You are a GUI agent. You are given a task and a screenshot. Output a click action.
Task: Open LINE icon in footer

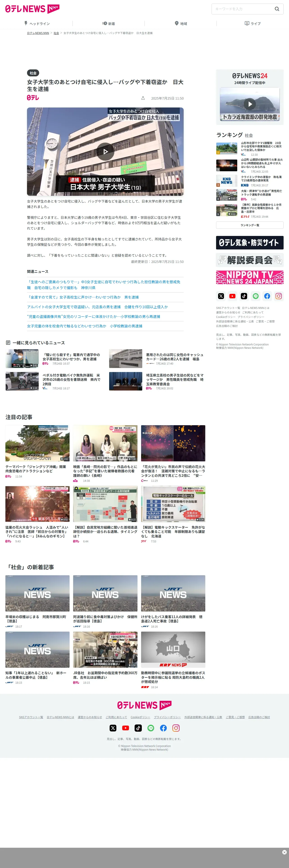(x=151, y=728)
